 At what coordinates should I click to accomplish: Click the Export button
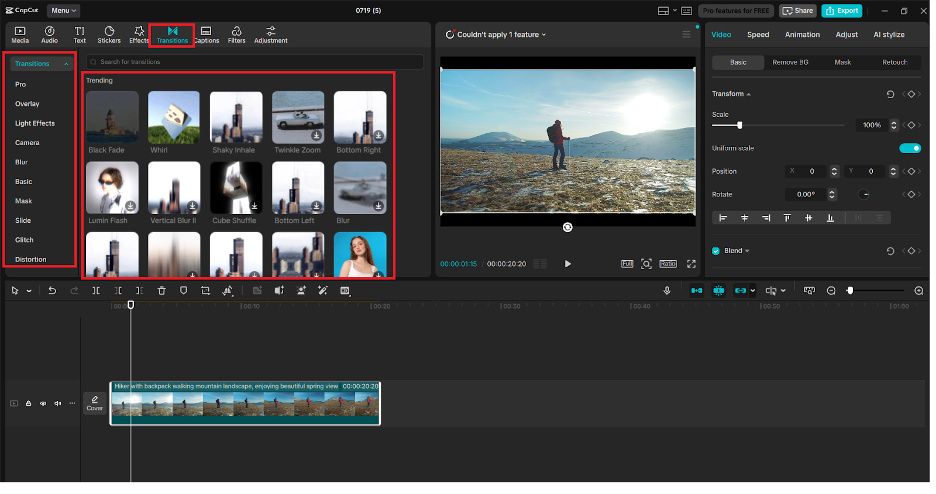[842, 11]
